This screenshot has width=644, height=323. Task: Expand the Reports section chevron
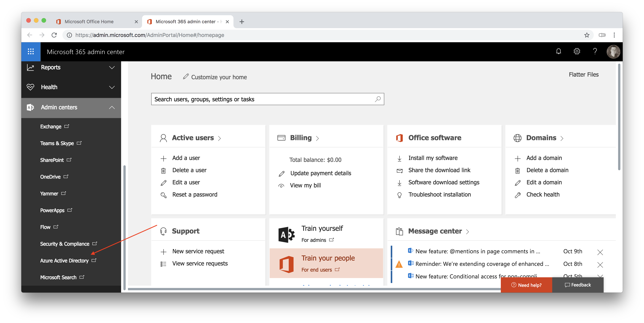pyautogui.click(x=112, y=67)
